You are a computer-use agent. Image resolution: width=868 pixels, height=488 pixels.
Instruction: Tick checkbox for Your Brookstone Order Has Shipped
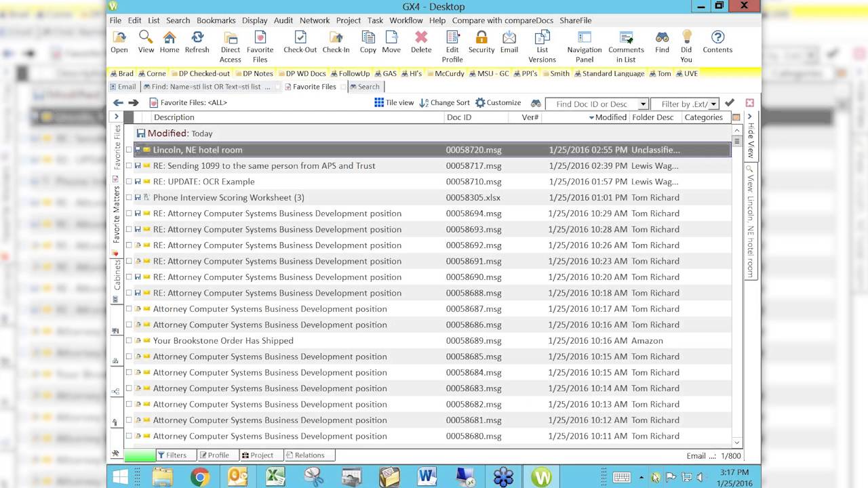coord(129,341)
